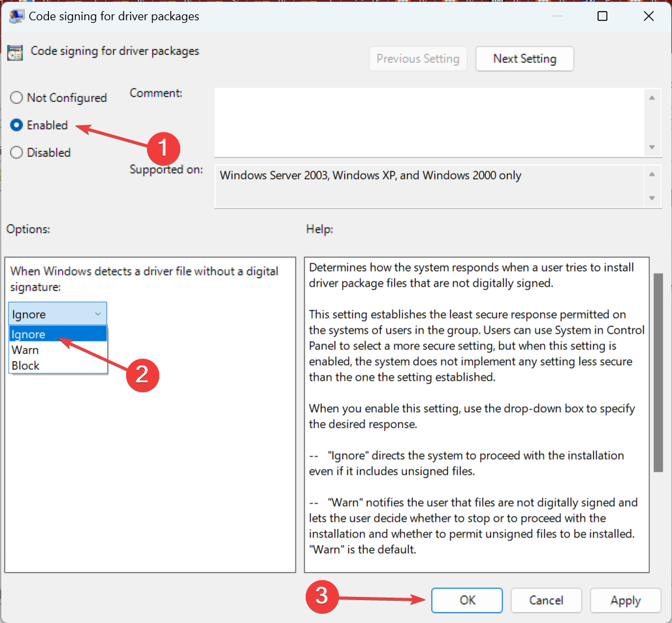The width and height of the screenshot is (672, 623).
Task: Click the Previous Setting button
Action: [418, 59]
